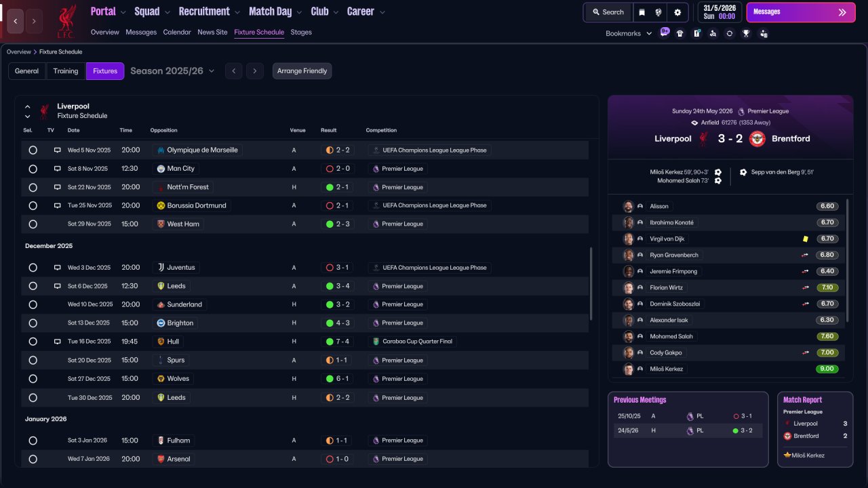Click the Opposition column header
Screen dimensions: 868x488
164,130
